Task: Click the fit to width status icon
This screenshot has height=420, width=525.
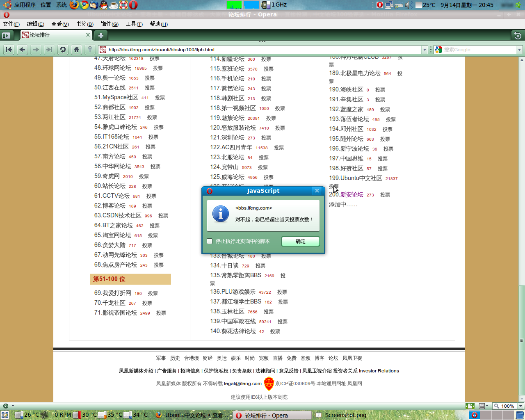Action: tap(470, 406)
